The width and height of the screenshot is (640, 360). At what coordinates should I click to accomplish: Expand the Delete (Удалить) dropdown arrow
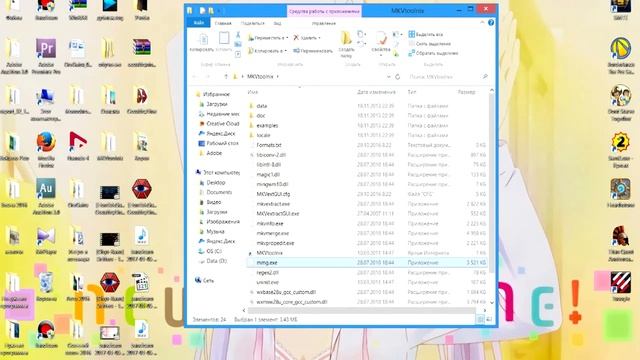(x=319, y=38)
